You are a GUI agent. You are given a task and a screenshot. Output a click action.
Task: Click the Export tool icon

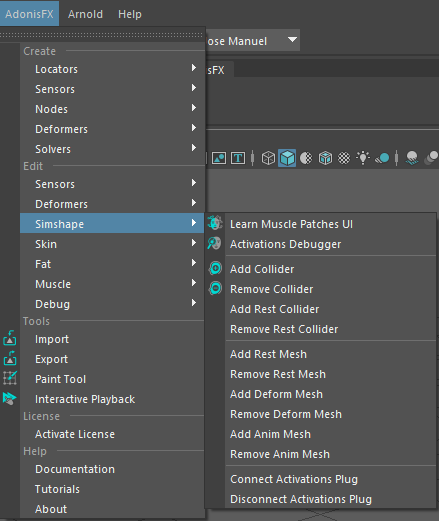click(10, 358)
